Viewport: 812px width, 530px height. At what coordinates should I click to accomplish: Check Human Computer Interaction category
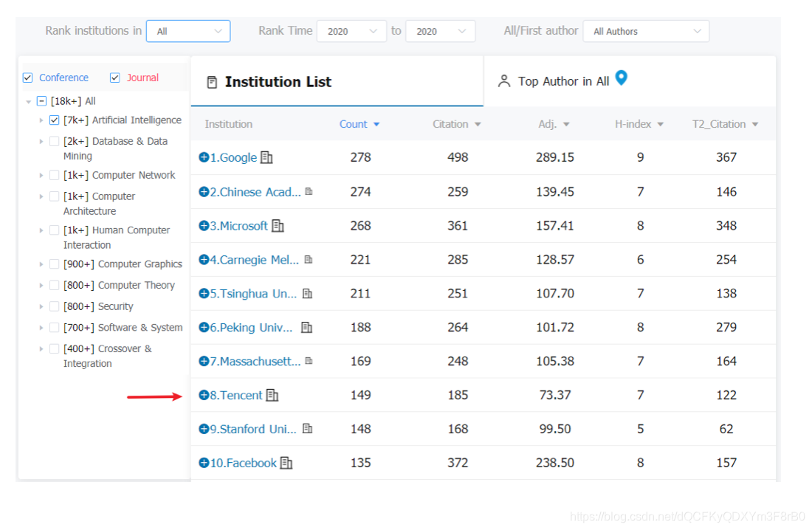click(54, 230)
